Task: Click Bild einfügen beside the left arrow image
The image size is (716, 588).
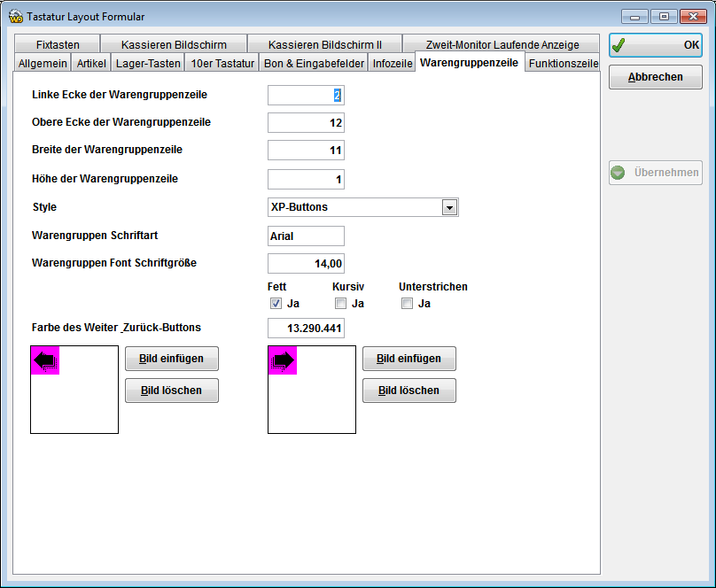Action: coord(172,359)
